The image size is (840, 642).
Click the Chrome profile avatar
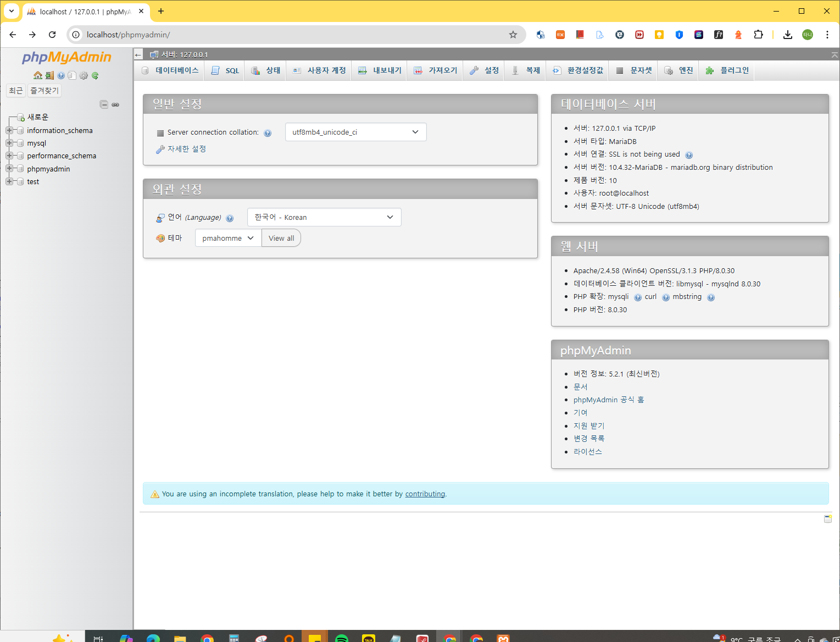click(x=808, y=35)
